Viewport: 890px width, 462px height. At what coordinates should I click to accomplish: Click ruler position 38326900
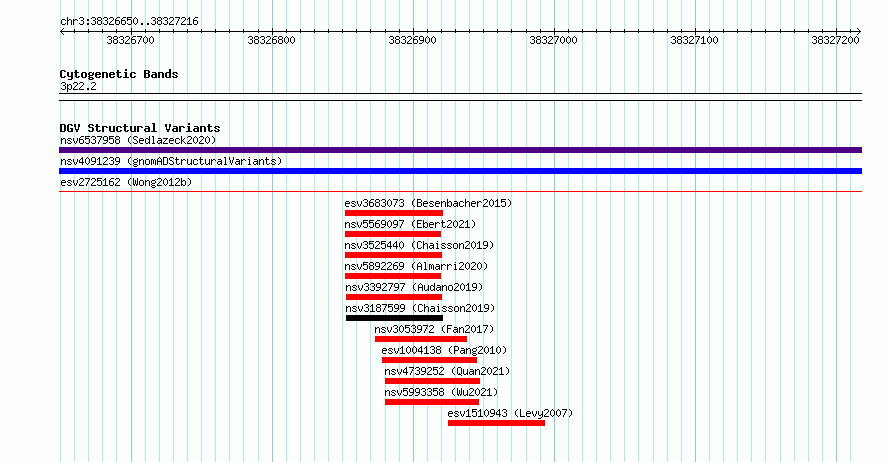413,40
